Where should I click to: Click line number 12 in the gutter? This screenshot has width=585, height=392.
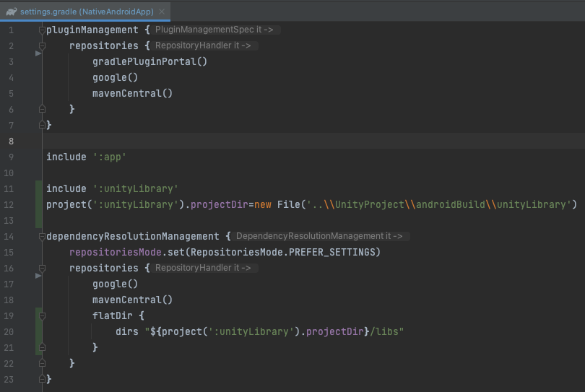pyautogui.click(x=9, y=205)
